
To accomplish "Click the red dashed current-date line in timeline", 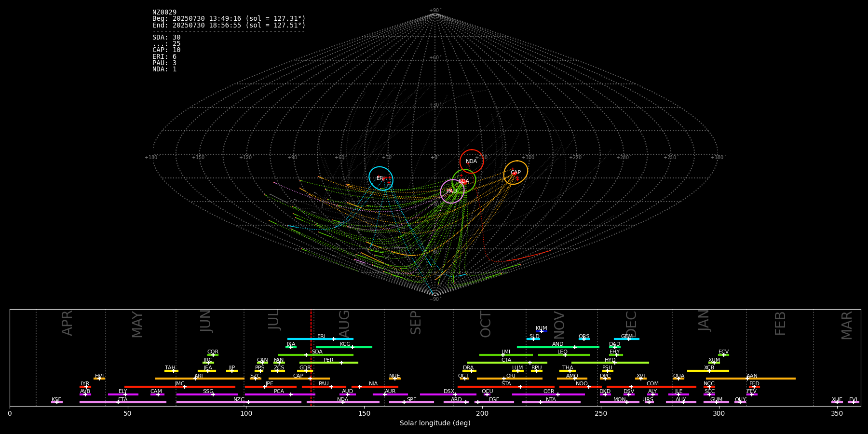I will 311,357.
